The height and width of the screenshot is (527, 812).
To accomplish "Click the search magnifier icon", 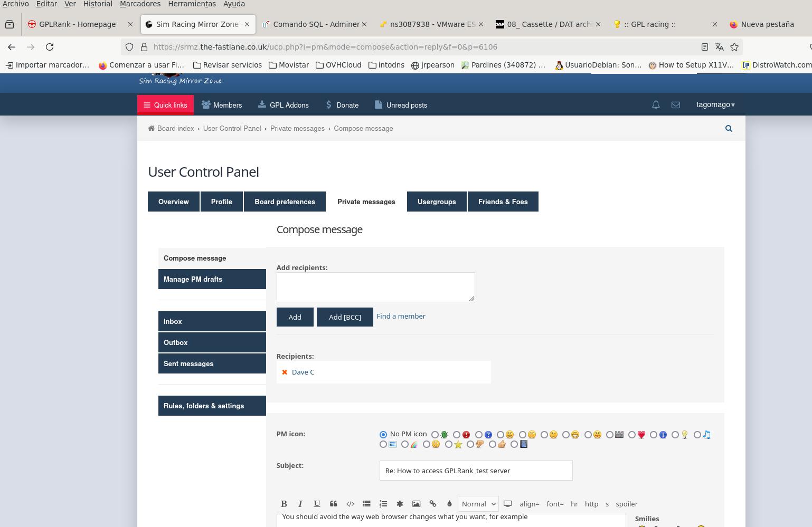I will click(x=729, y=128).
